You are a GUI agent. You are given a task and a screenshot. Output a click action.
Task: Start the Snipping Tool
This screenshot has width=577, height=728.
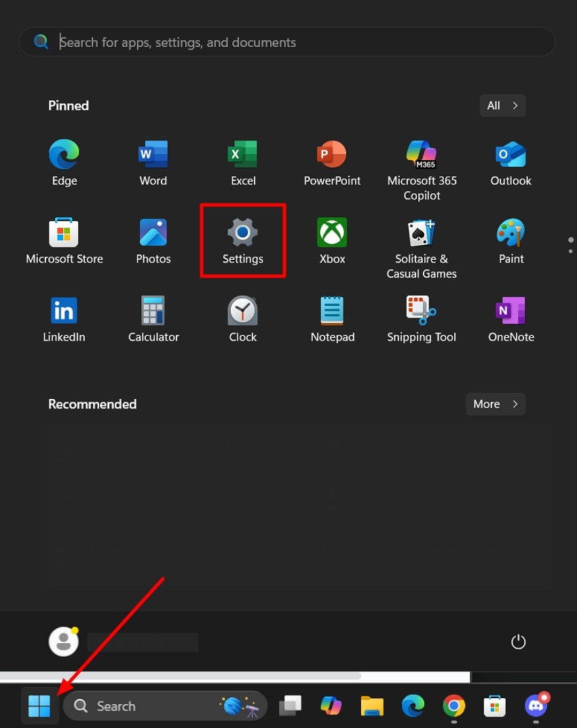(421, 310)
